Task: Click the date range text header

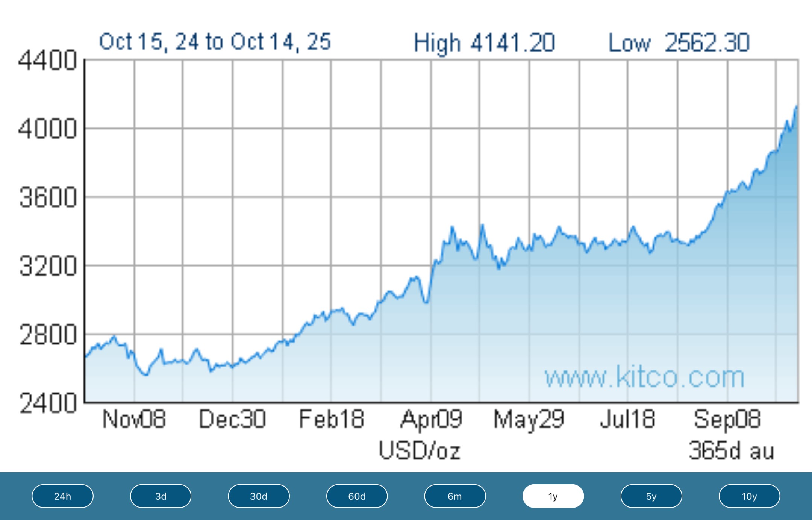Action: [x=215, y=42]
